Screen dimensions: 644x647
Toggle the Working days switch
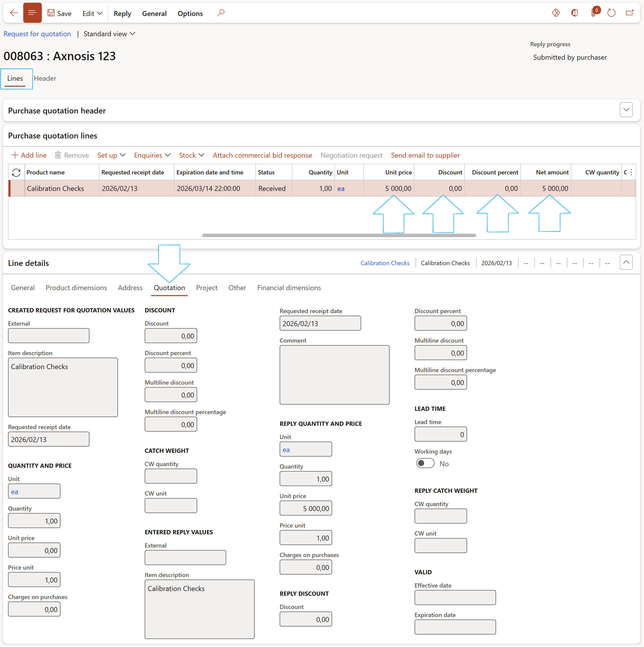pos(425,464)
